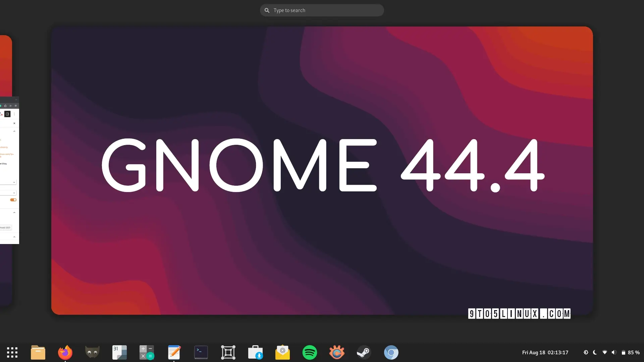Click the Night Light moon indicator
The image size is (644, 362).
tap(595, 352)
